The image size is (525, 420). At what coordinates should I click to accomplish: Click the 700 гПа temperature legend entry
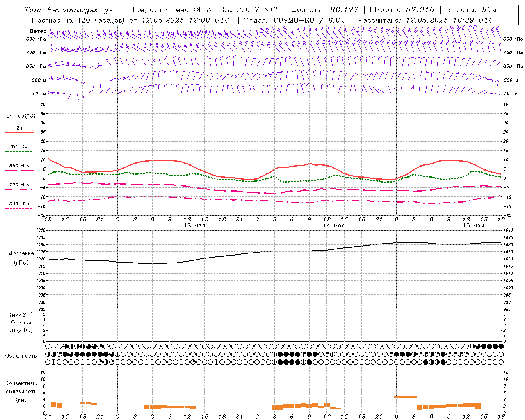coord(19,186)
